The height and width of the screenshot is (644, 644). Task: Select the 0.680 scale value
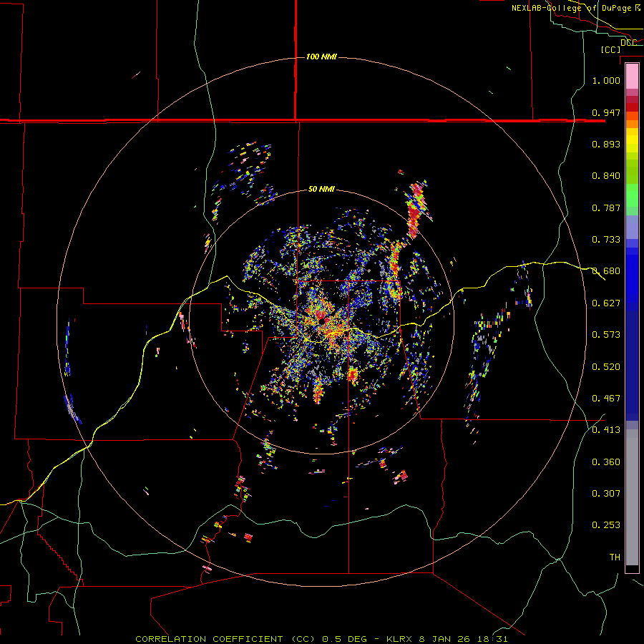606,271
